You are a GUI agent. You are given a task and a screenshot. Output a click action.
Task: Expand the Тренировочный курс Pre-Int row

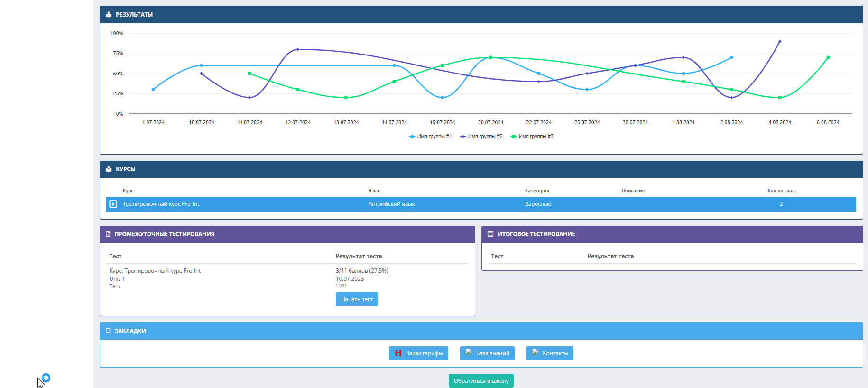113,204
